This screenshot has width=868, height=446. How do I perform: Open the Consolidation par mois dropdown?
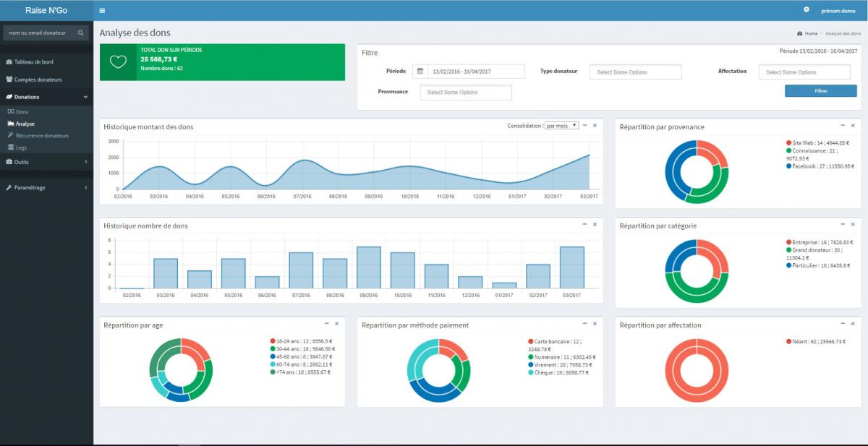pos(561,125)
